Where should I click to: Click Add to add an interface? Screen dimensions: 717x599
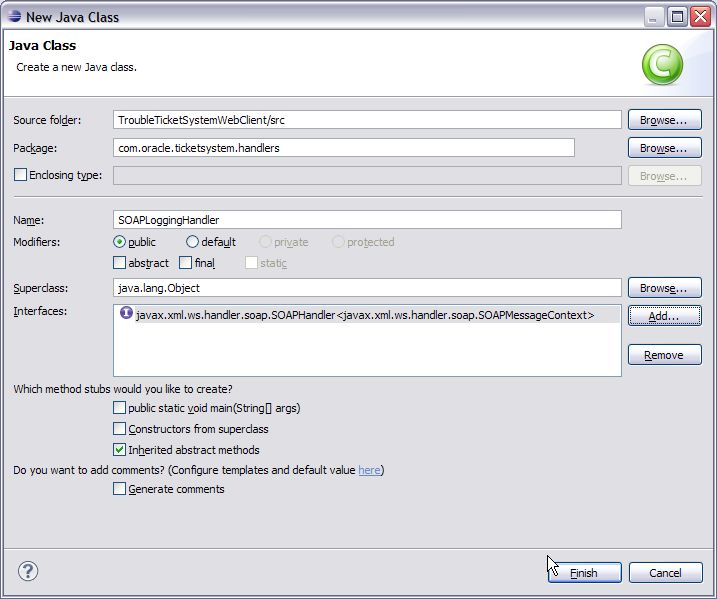tap(664, 316)
